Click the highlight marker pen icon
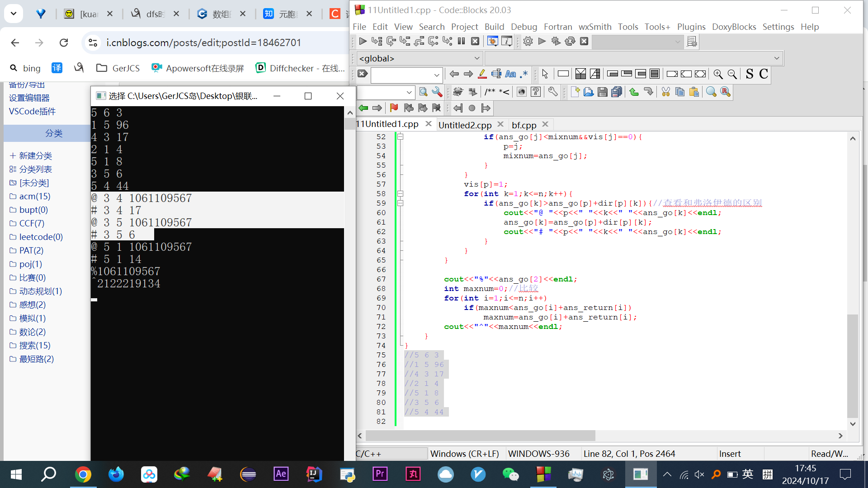868x488 pixels. point(482,74)
